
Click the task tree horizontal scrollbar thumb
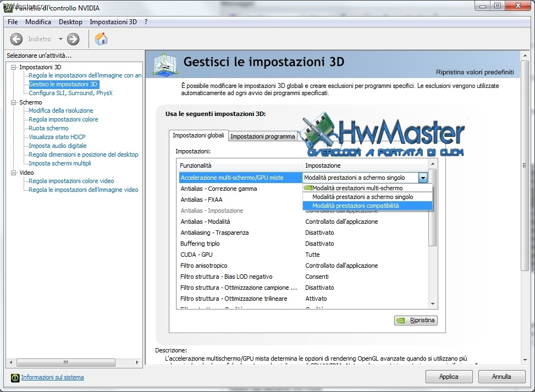click(66, 362)
